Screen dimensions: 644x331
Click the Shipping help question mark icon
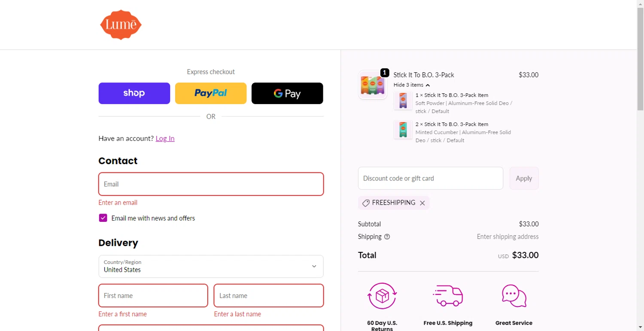(x=387, y=237)
